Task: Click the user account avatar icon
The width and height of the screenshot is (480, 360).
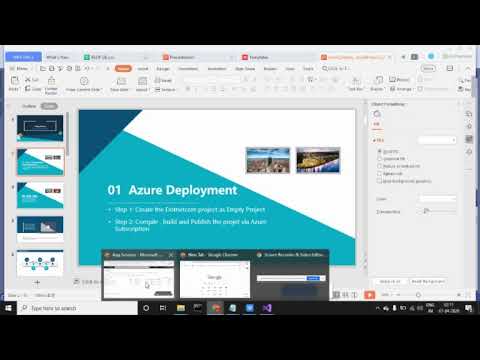Action: pyautogui.click(x=431, y=57)
